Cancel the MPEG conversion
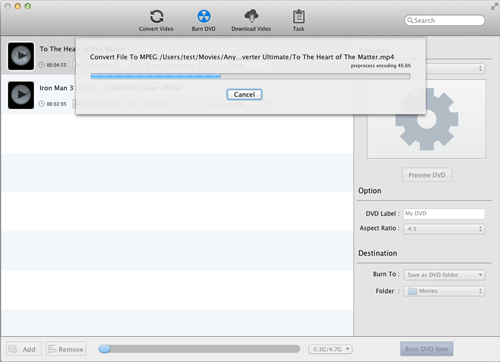500x362 pixels. pyautogui.click(x=244, y=94)
